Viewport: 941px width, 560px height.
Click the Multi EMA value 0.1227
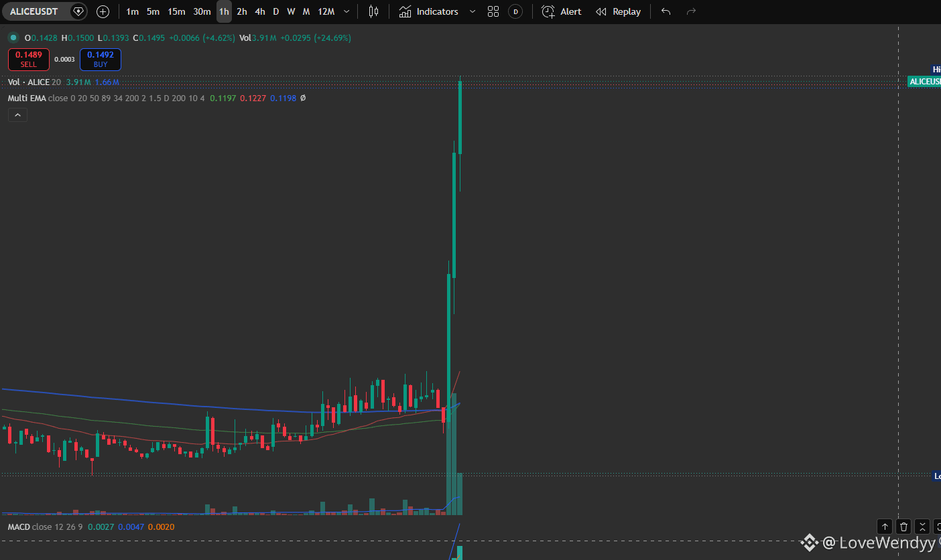[x=253, y=98]
